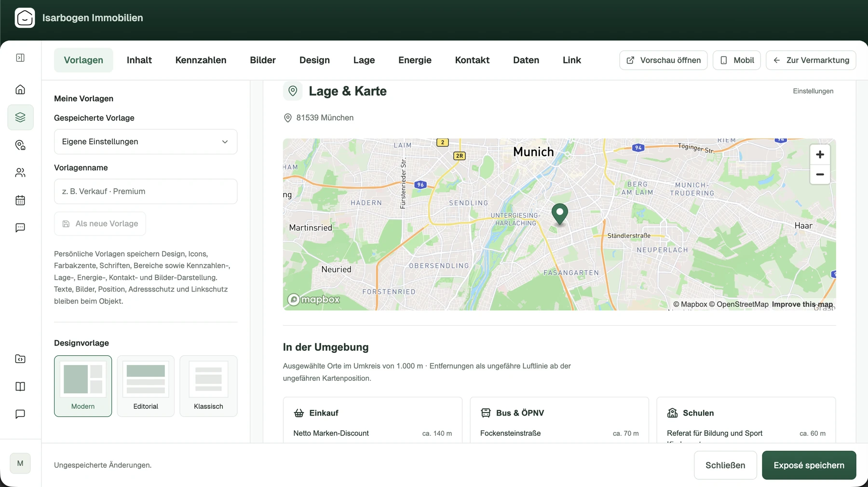
Task: Click the Schließen button
Action: (725, 465)
